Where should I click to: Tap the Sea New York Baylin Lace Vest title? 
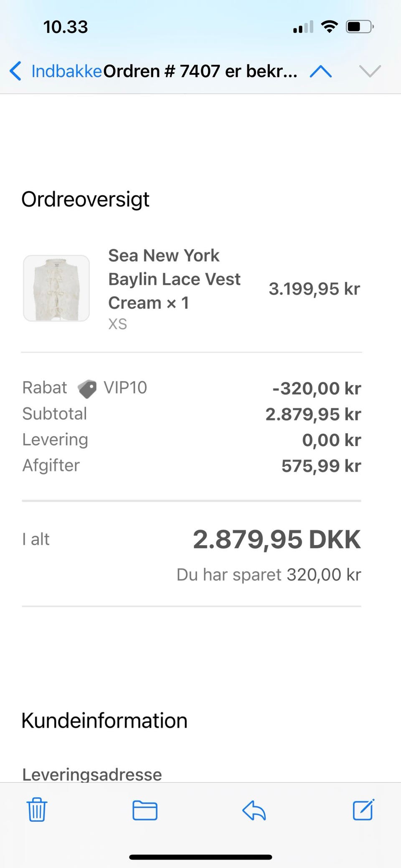pos(174,279)
